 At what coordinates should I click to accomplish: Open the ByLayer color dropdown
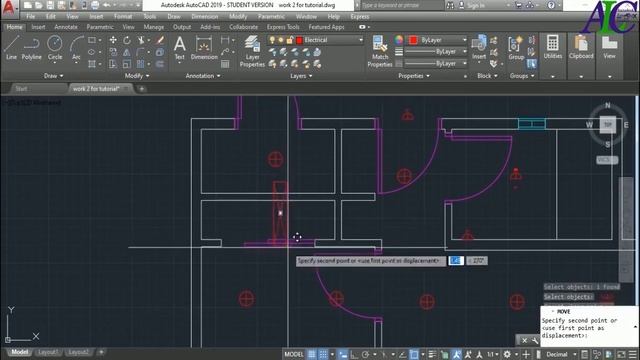click(x=464, y=40)
